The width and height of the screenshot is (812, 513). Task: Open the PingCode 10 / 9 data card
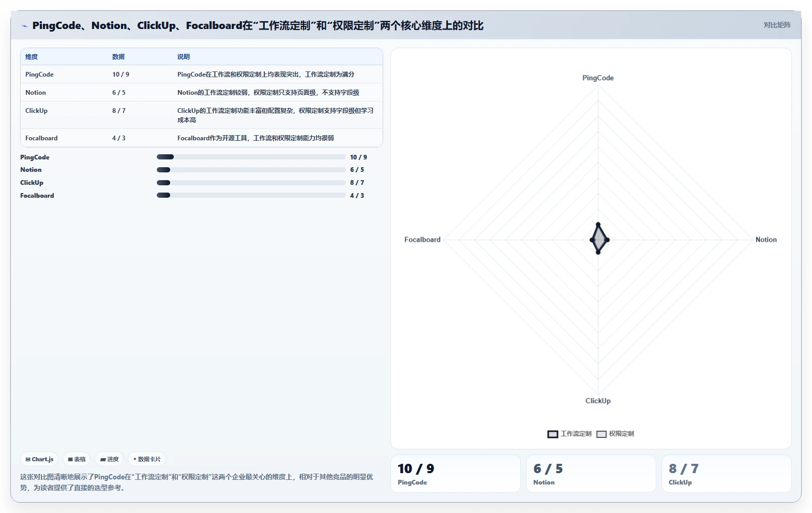click(455, 474)
